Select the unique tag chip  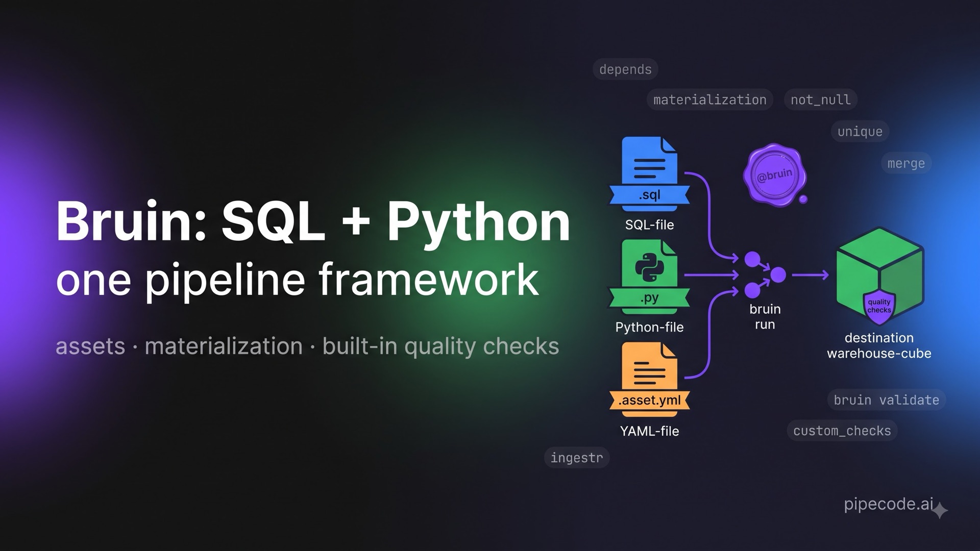tap(860, 132)
